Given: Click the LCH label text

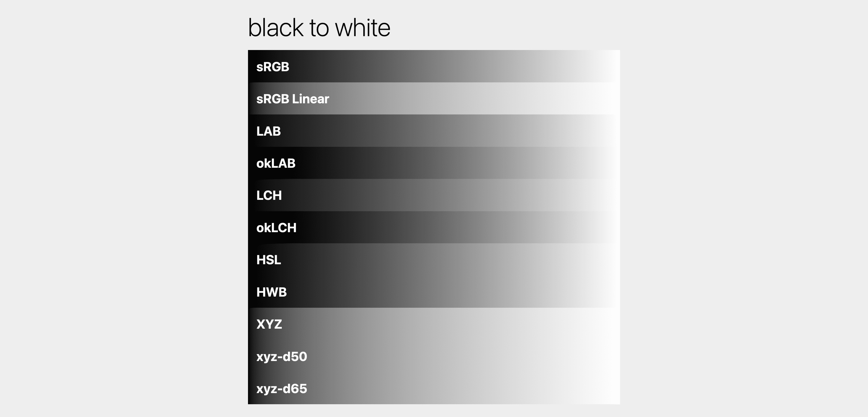Looking at the screenshot, I should [x=269, y=195].
